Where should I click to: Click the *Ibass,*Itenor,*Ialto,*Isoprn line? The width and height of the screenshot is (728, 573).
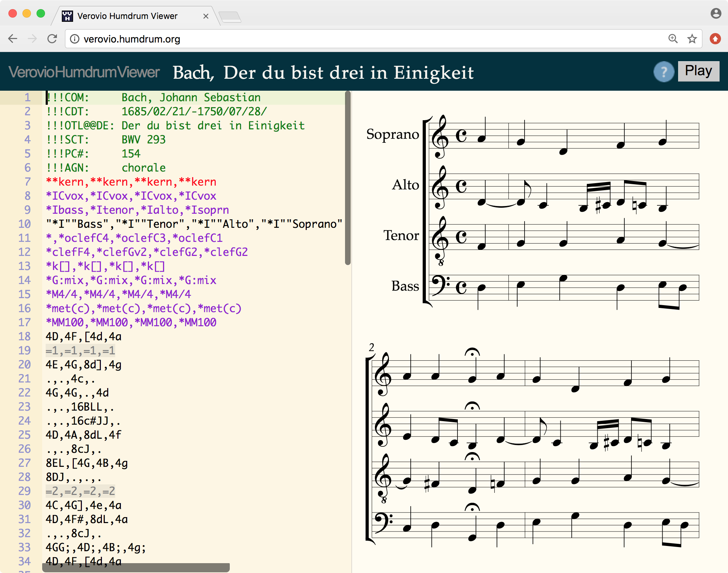(x=137, y=210)
